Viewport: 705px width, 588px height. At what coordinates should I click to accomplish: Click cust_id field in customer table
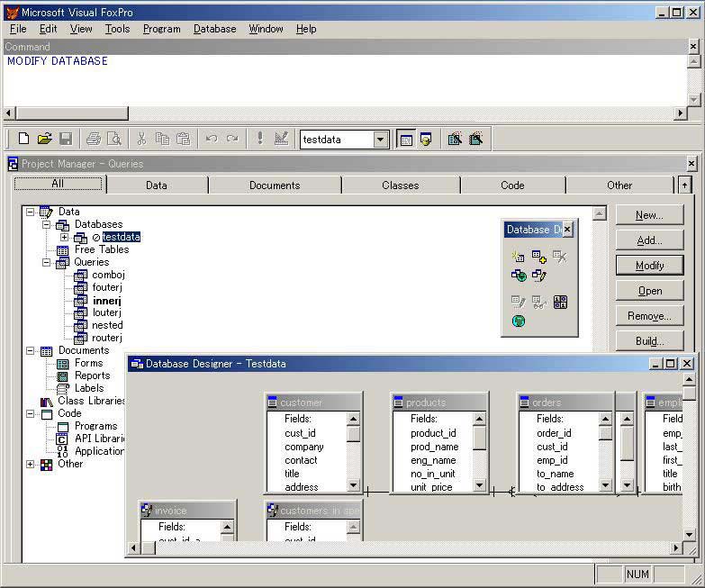300,433
